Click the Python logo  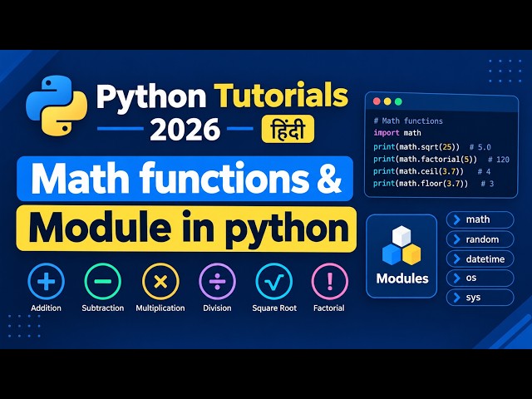pos(57,106)
